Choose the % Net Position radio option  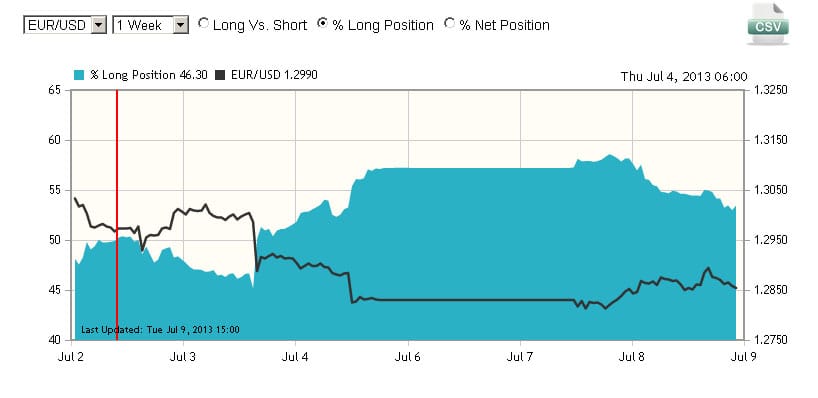click(449, 23)
